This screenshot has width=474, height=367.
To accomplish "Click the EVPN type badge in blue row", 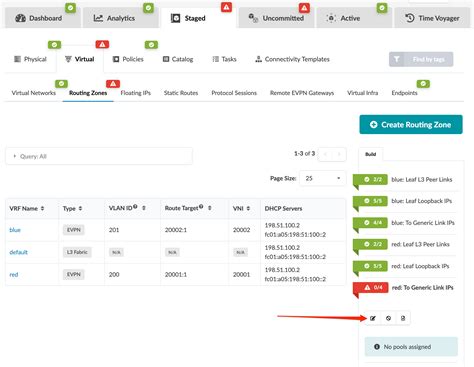I will 74,230.
